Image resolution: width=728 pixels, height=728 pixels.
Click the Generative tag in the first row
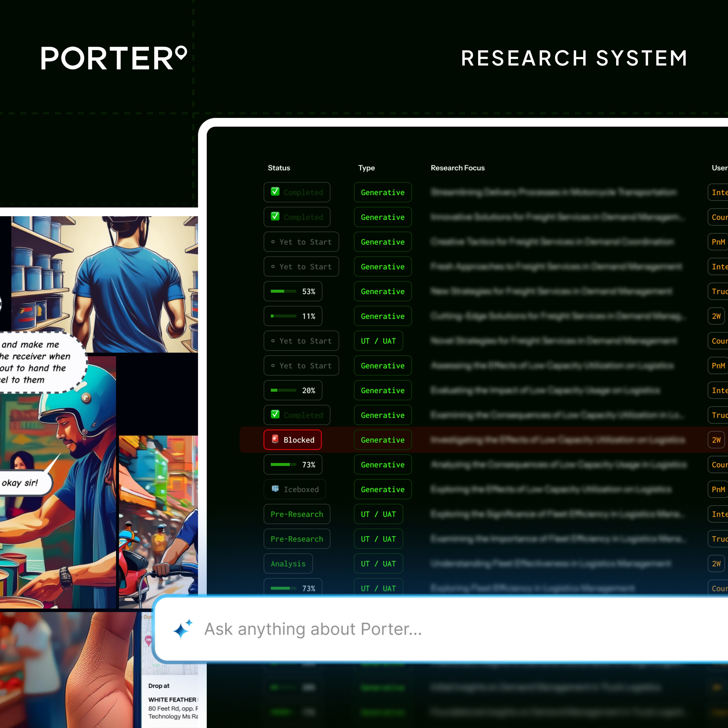pos(382,192)
